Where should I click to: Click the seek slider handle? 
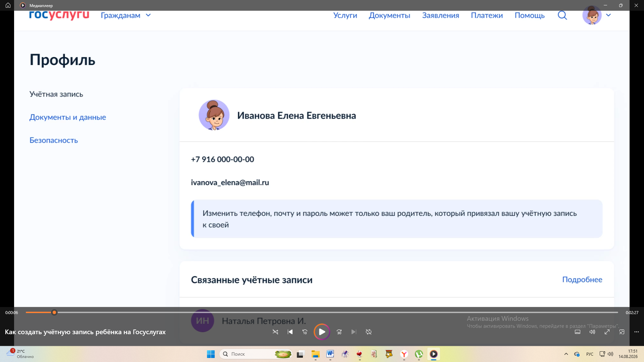point(54,312)
